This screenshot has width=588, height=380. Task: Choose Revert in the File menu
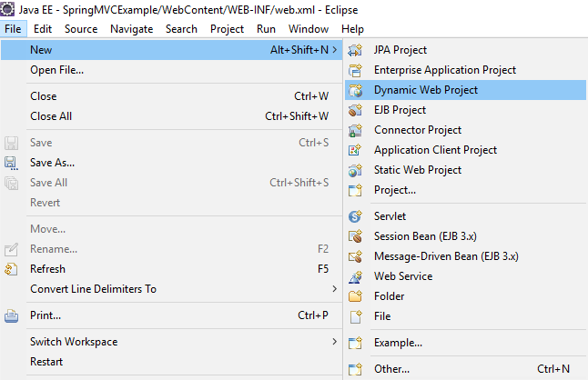tap(171, 203)
